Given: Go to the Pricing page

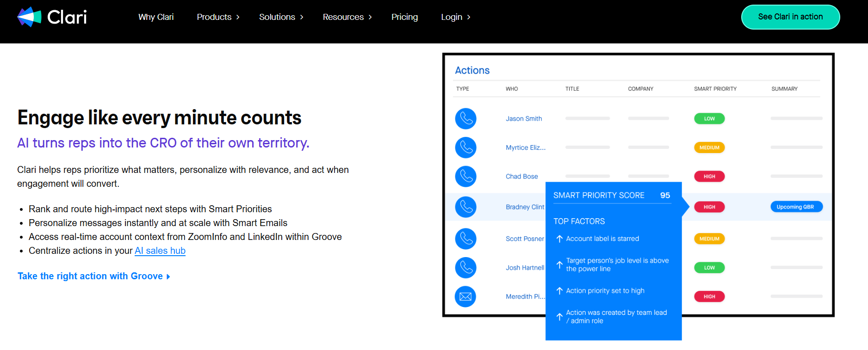Looking at the screenshot, I should (404, 17).
